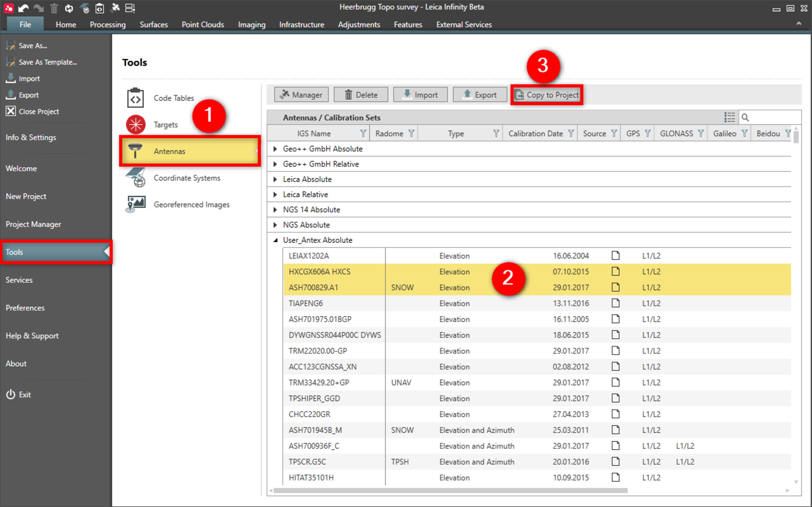Open the Calibration Date column filter
This screenshot has width=812, height=507.
[x=571, y=133]
